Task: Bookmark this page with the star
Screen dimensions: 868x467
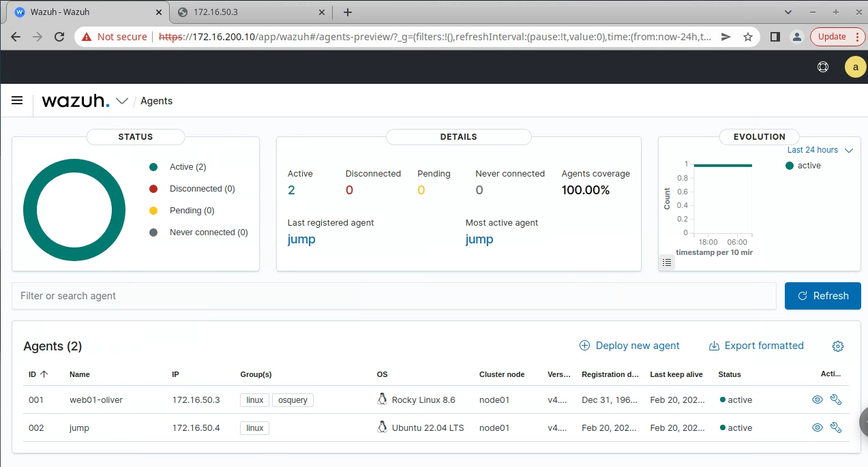Action: tap(748, 37)
